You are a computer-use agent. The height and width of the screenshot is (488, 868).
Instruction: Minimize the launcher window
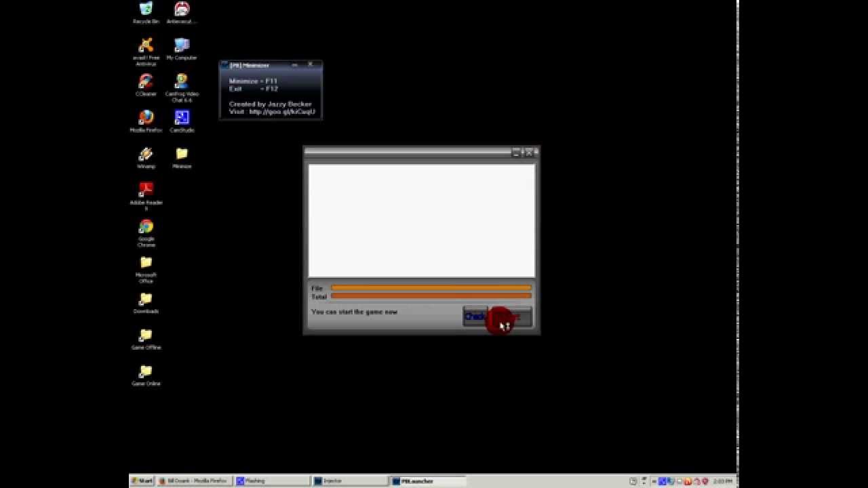click(x=517, y=153)
